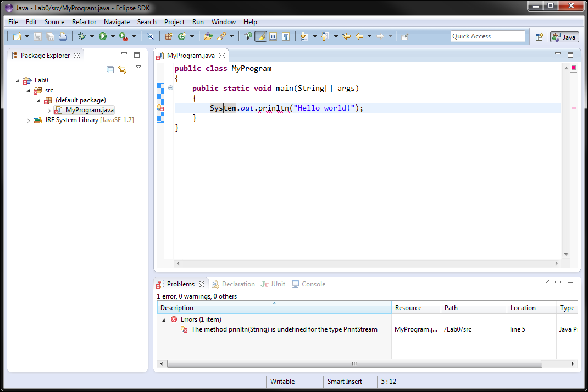This screenshot has height=392, width=588.
Task: Collapse all in Package Explorer
Action: [x=110, y=69]
